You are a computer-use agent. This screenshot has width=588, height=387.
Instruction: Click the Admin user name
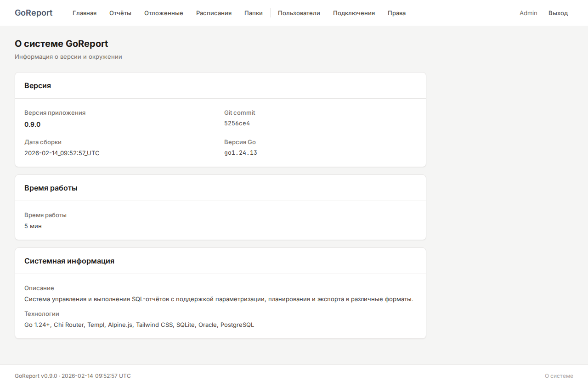(528, 13)
